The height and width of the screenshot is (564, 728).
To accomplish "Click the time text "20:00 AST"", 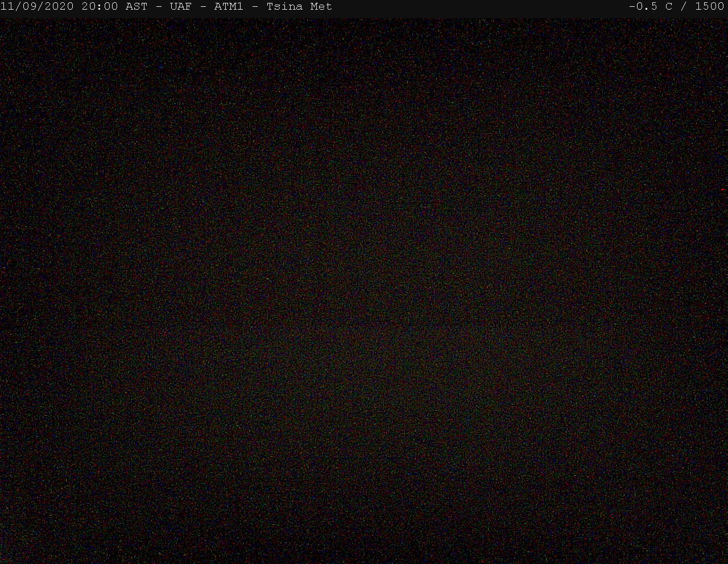I will tap(114, 7).
